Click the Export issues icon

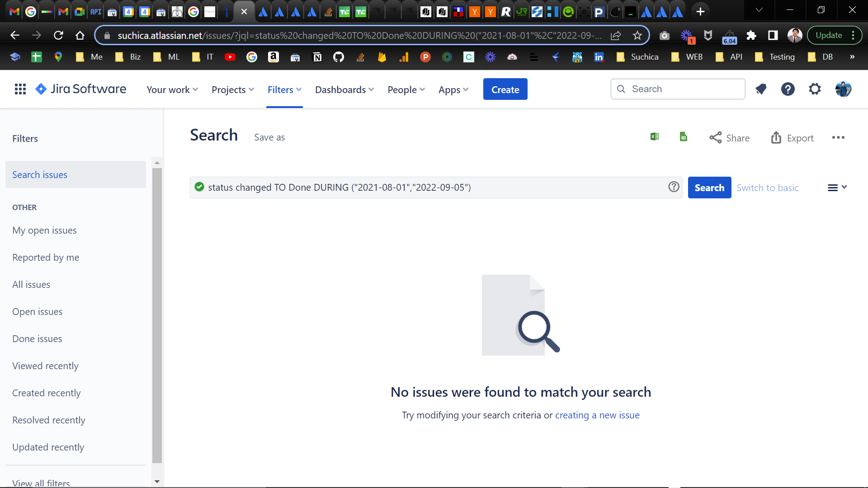792,138
